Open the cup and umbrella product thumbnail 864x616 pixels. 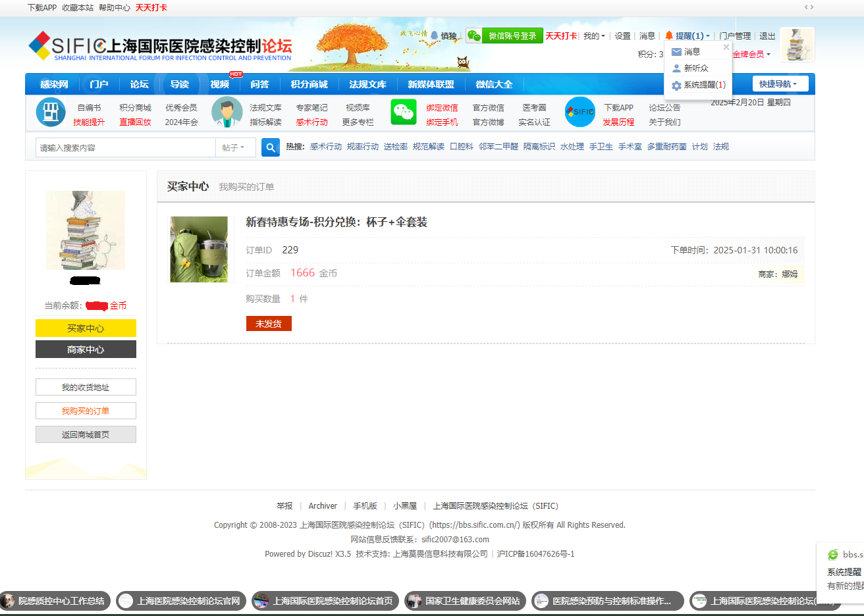(199, 249)
